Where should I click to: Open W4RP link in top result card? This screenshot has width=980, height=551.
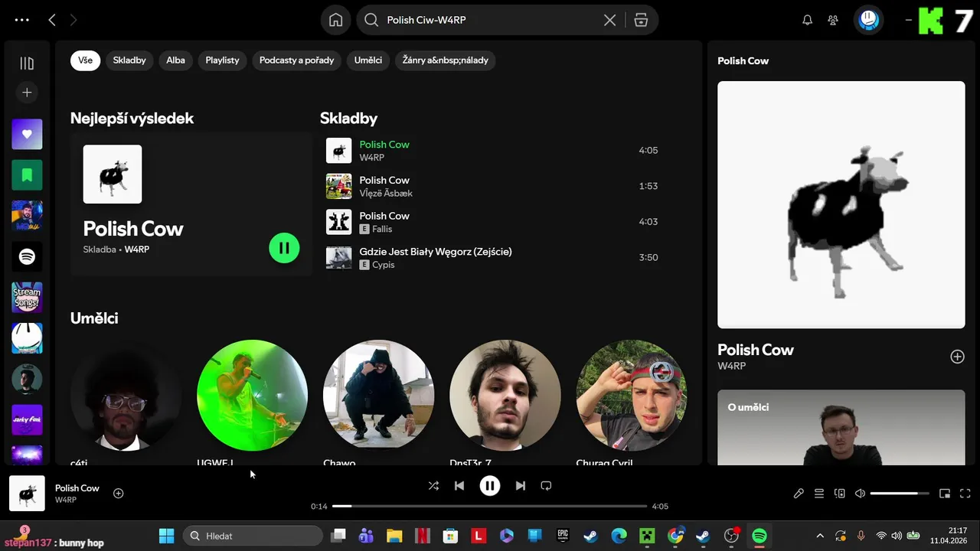click(x=137, y=249)
